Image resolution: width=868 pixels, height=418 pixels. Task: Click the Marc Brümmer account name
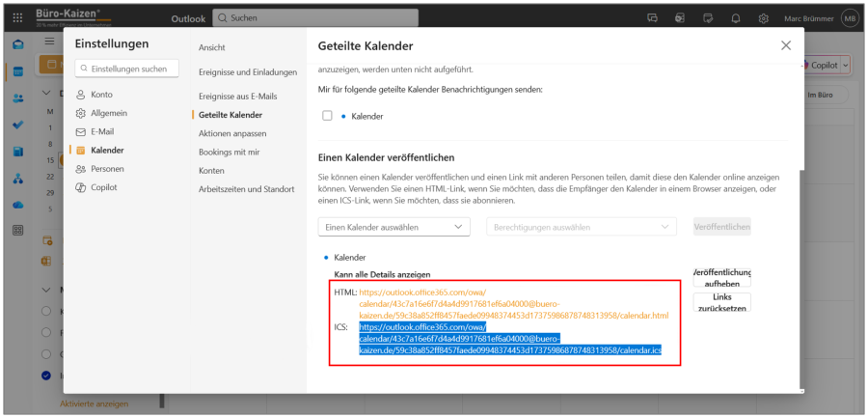click(x=809, y=18)
